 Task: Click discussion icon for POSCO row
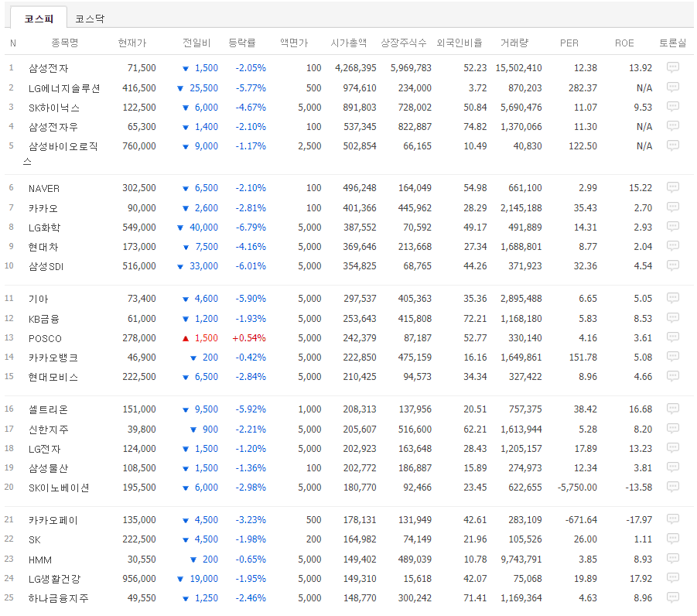[672, 337]
